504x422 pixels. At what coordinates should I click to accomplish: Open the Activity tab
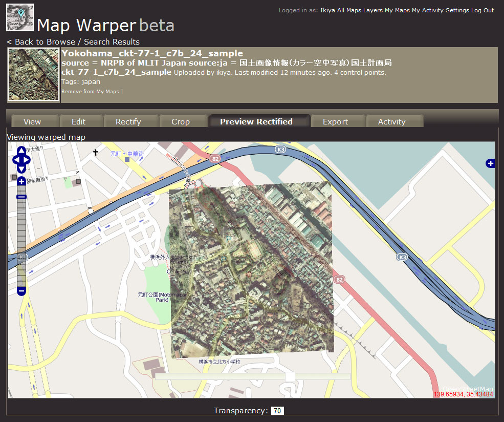(392, 121)
